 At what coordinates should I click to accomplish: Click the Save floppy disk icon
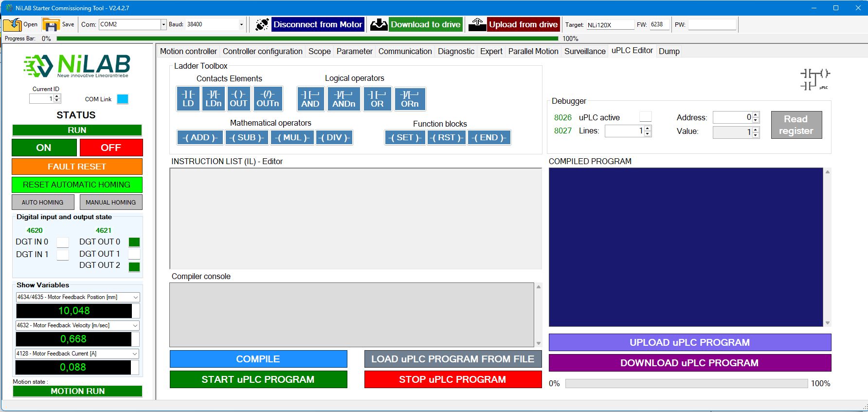coord(51,24)
